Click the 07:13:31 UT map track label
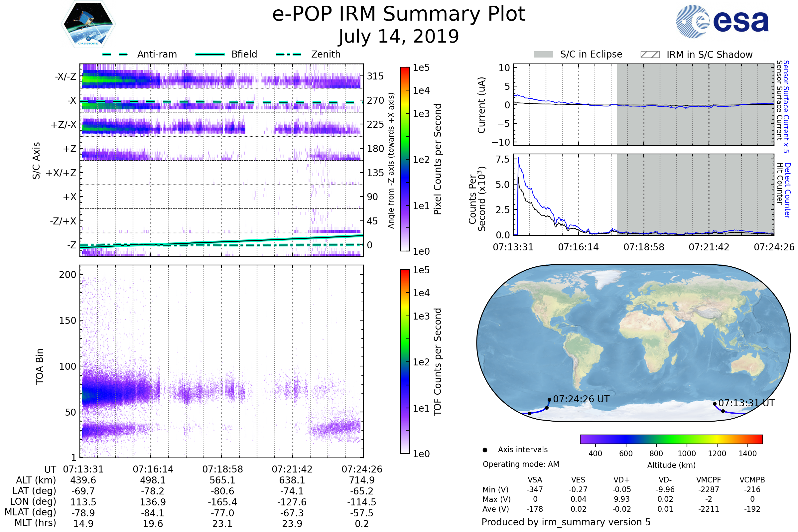 746,403
